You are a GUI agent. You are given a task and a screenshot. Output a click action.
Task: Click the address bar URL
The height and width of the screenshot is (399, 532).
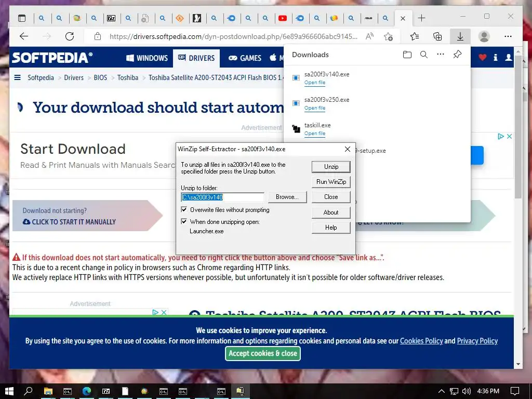[x=233, y=36]
